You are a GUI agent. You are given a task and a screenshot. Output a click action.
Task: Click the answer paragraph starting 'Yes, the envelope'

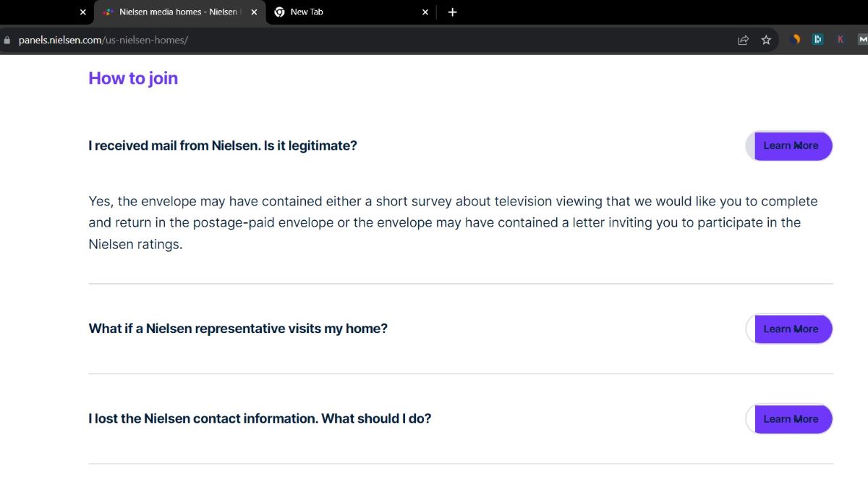click(x=453, y=222)
